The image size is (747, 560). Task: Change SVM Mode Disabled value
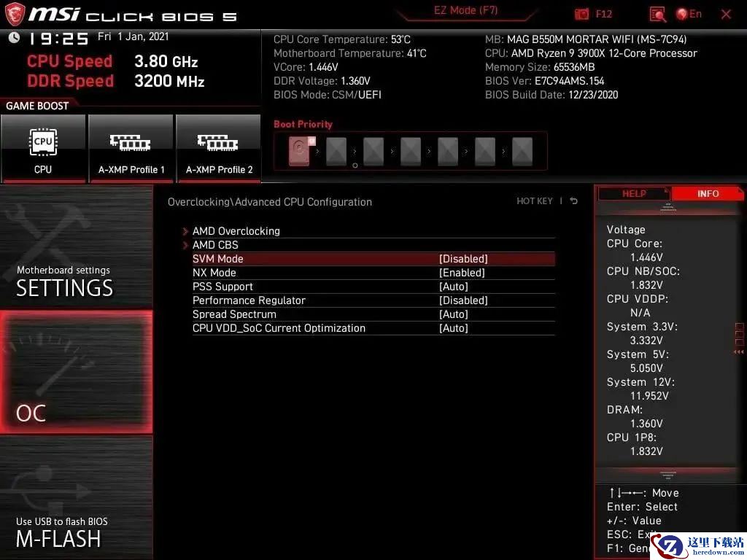point(463,259)
